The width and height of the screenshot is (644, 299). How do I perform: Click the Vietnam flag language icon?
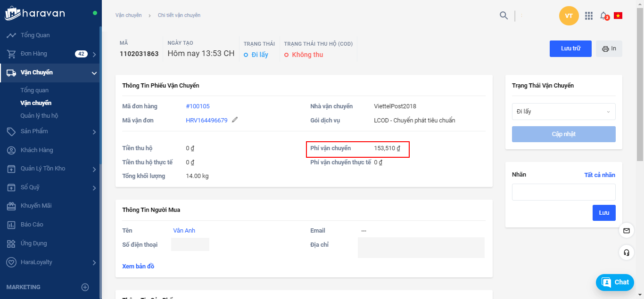click(618, 16)
